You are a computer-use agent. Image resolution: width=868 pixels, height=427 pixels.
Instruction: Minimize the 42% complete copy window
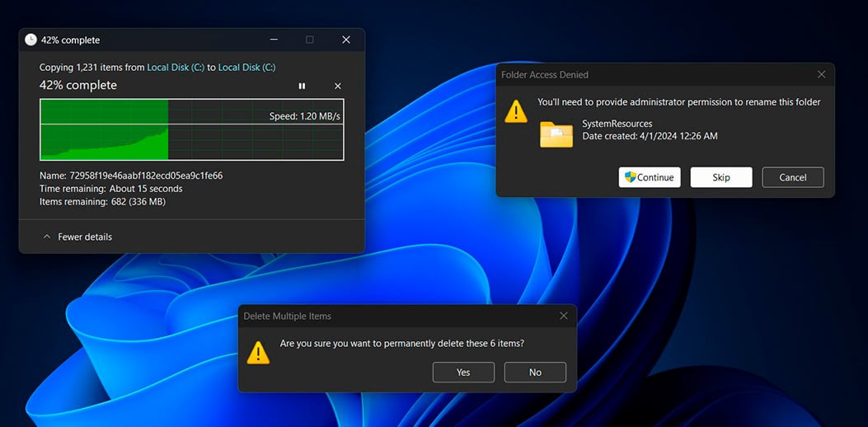273,40
